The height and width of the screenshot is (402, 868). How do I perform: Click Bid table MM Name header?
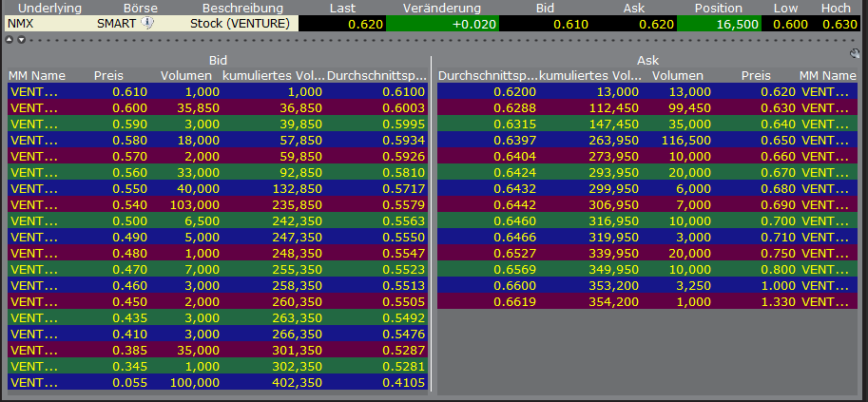(37, 76)
